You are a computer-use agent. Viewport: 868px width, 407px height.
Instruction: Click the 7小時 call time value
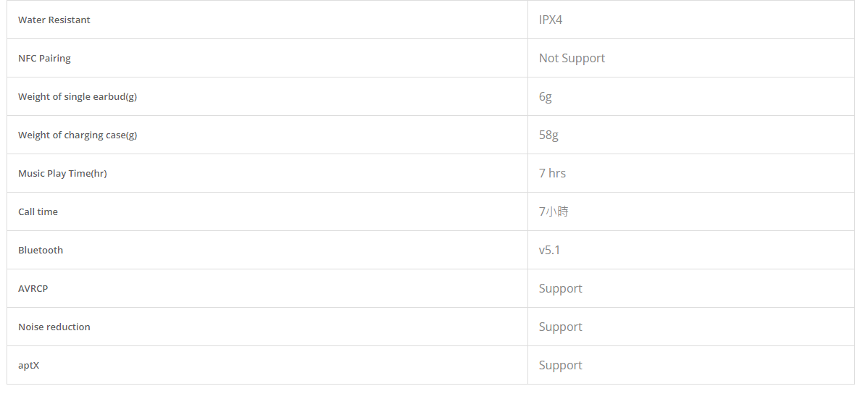[x=554, y=211]
